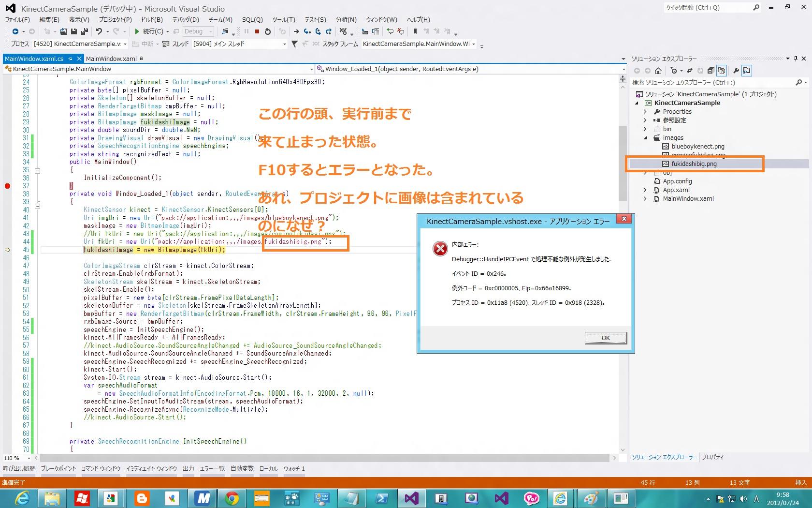The height and width of the screenshot is (508, 812).
Task: Click the Save All toolbar icon
Action: coord(84,31)
